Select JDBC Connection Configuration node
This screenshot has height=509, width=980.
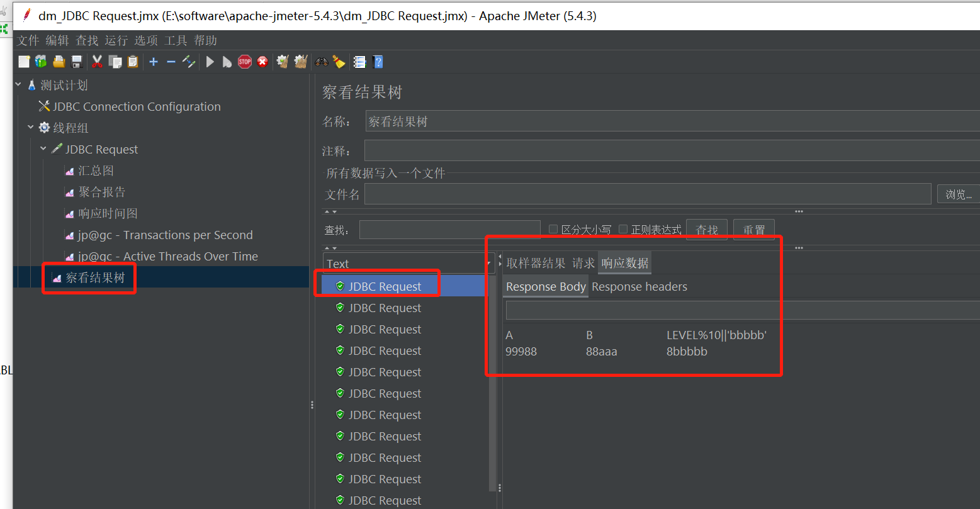point(136,106)
